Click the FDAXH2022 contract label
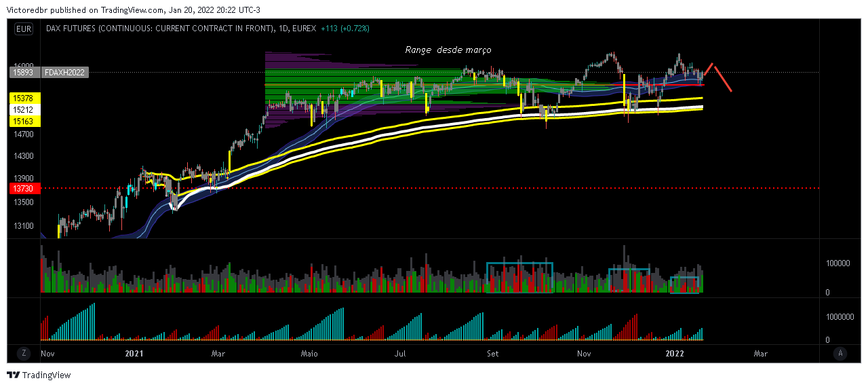The height and width of the screenshot is (387, 868). pyautogui.click(x=65, y=72)
